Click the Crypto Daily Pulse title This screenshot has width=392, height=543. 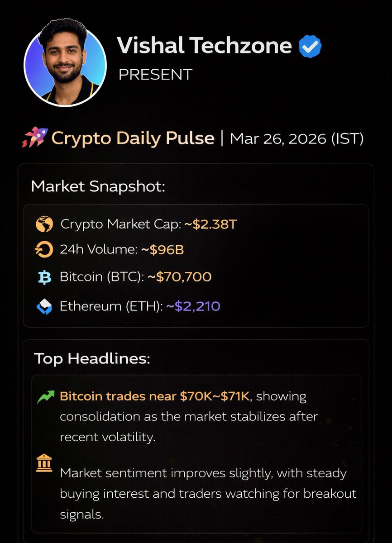point(133,138)
